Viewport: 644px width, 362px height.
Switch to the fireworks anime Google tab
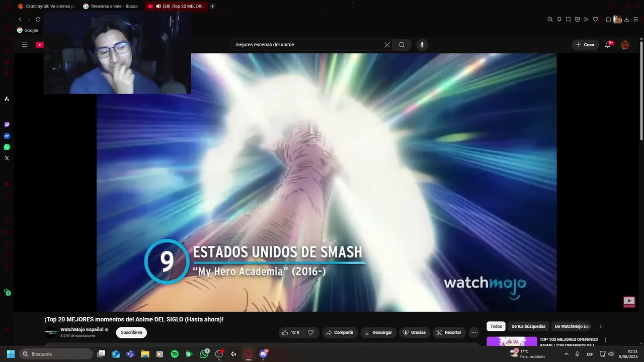pos(111,6)
